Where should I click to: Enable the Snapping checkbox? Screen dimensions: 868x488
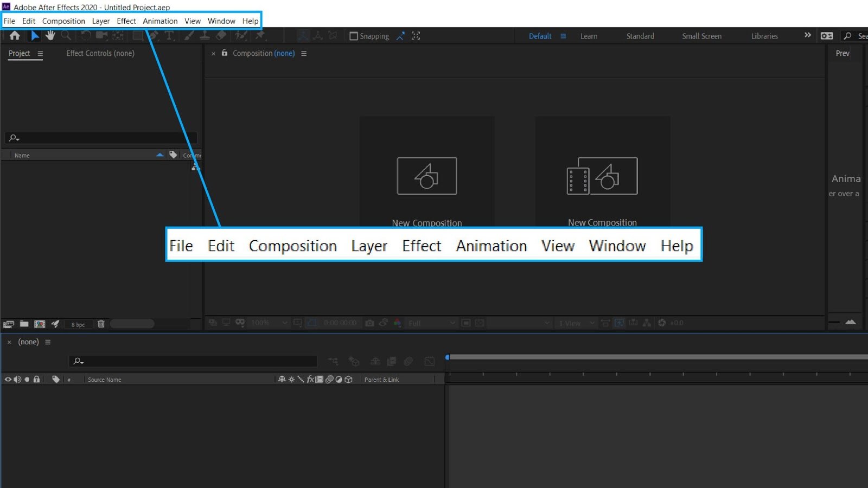click(354, 36)
